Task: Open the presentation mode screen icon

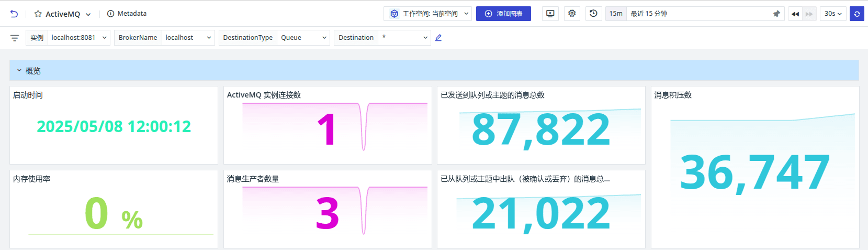Action: click(550, 14)
